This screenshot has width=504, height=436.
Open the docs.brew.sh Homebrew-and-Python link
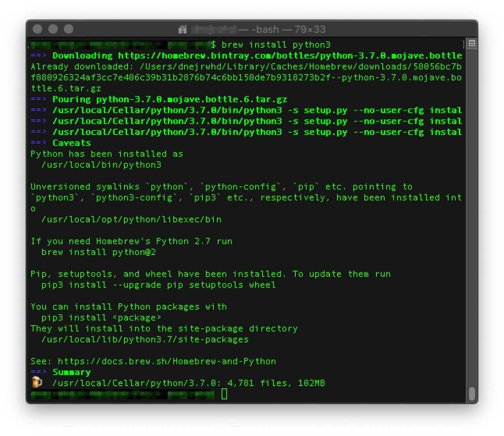click(167, 361)
